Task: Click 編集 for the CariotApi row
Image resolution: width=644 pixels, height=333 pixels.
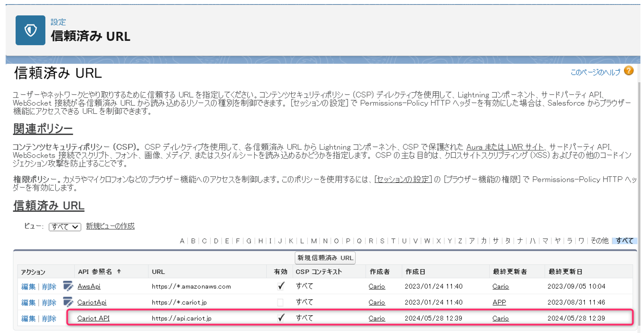Action: pos(28,303)
